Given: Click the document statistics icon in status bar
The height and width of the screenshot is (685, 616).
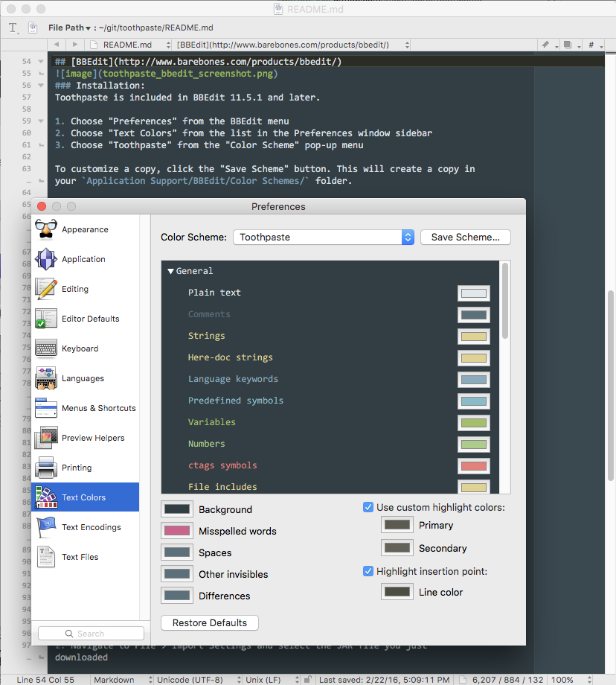Looking at the screenshot, I should pyautogui.click(x=463, y=680).
